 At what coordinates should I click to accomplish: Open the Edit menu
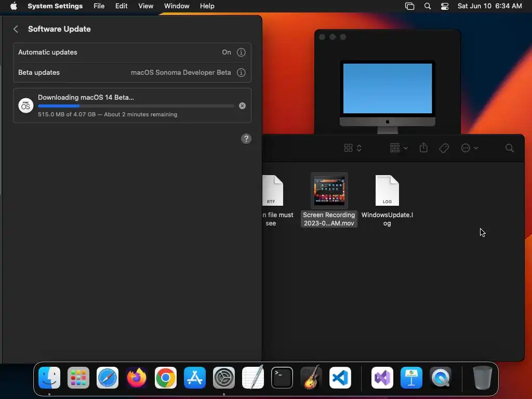click(121, 6)
